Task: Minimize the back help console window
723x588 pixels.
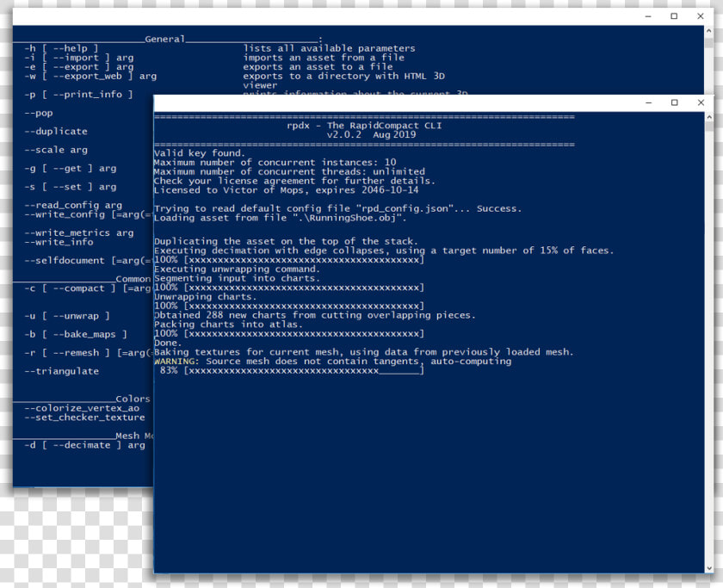Action: click(x=648, y=16)
